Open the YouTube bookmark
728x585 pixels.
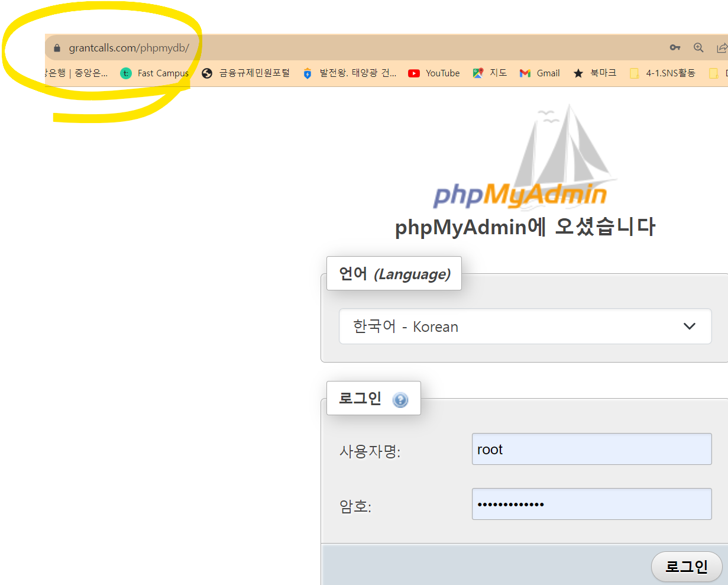pos(434,73)
